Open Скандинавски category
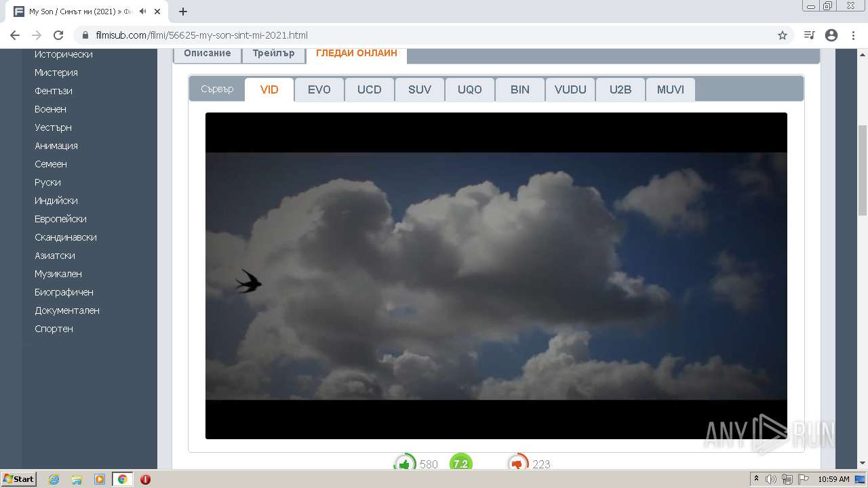The image size is (868, 488). (66, 237)
